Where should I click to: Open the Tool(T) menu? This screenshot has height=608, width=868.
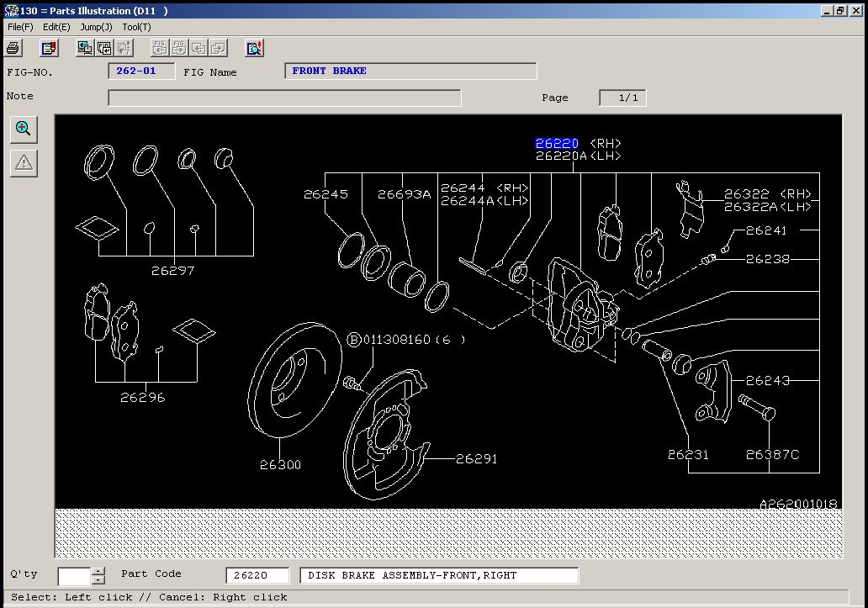tap(137, 27)
